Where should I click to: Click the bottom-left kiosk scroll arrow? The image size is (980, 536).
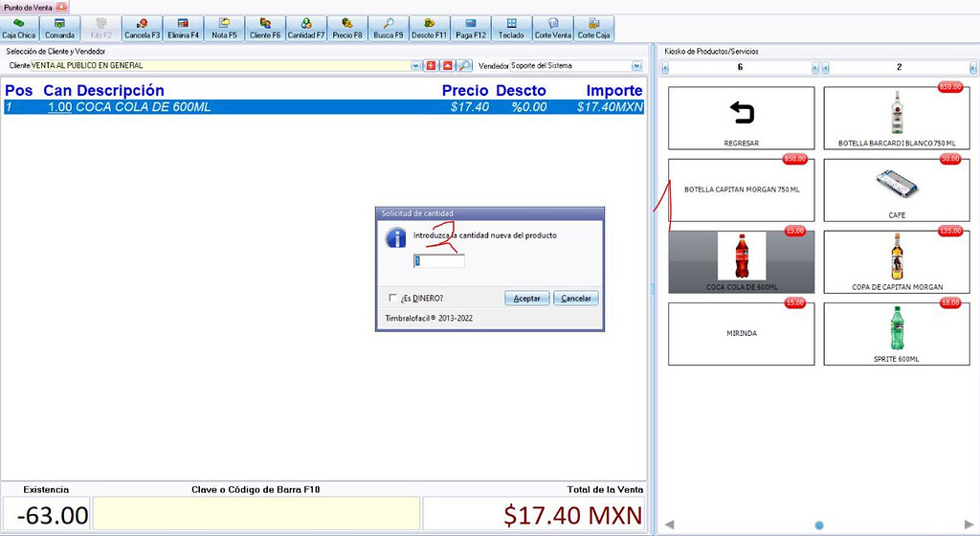(x=669, y=525)
